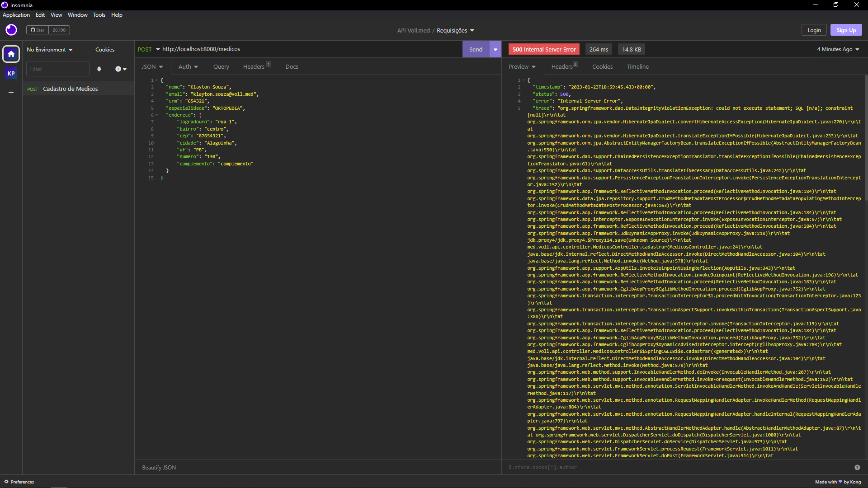Switch to the response Headers tab
The image size is (868, 488).
tap(564, 66)
